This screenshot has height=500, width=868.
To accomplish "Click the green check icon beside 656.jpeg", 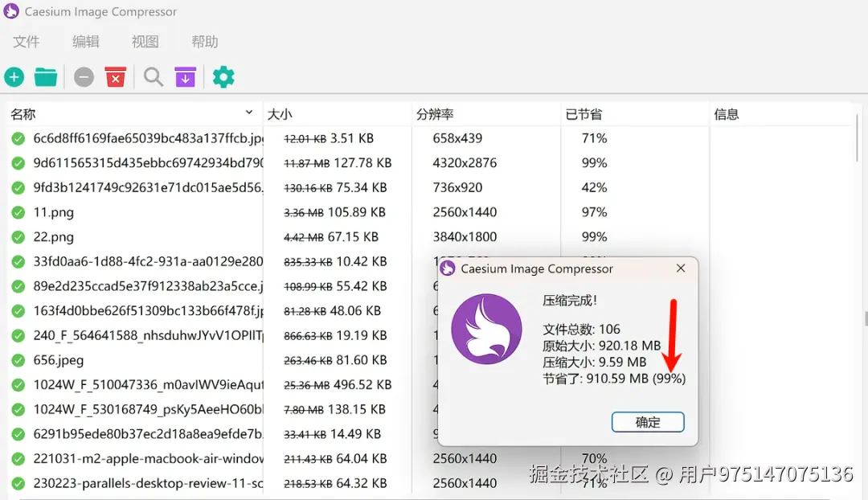I will (18, 360).
